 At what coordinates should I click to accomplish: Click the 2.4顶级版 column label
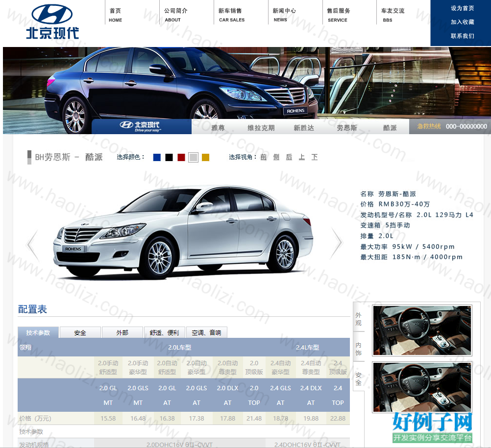tap(338, 368)
